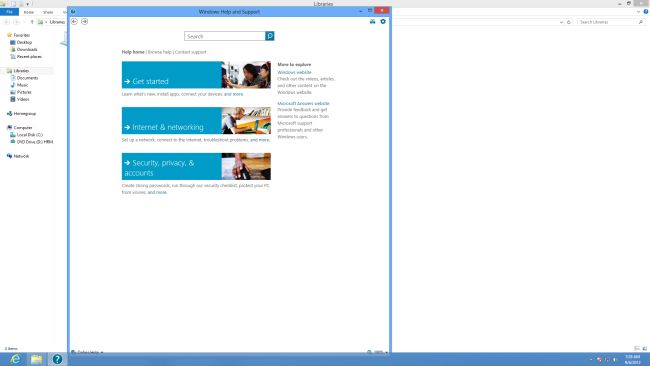
Task: Select Homegroup in navigation pane
Action: [21, 113]
